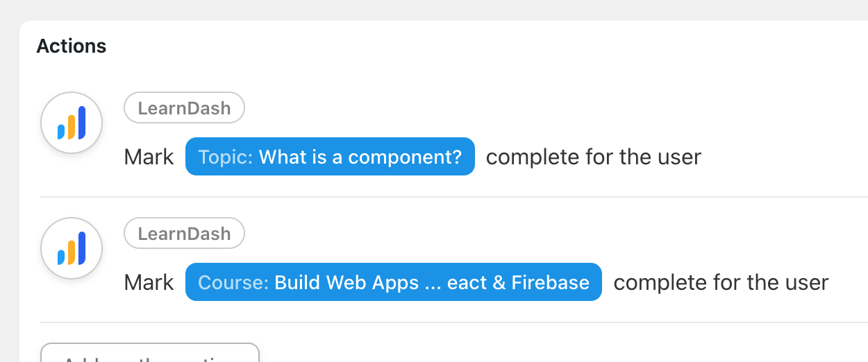Click the Actions section heading
Viewport: 868px width, 362px height.
[x=72, y=46]
